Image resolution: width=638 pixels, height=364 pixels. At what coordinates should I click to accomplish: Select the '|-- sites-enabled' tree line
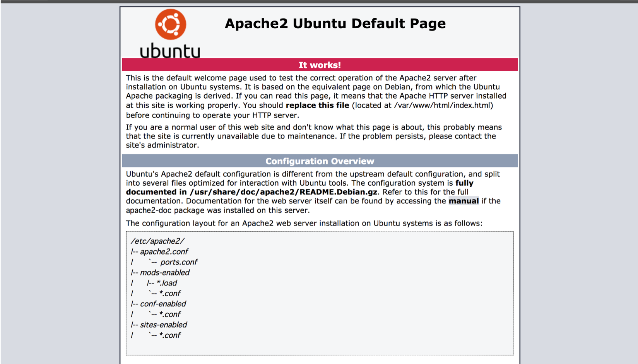tap(159, 325)
